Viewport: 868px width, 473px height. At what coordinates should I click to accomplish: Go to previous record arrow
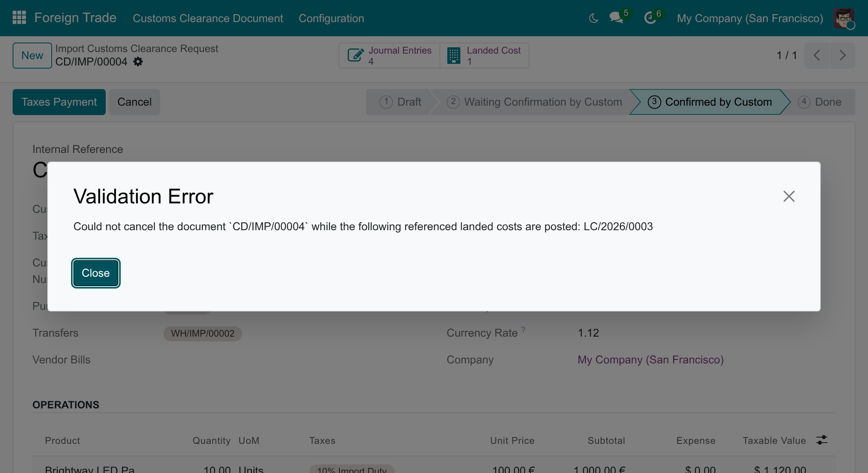[817, 56]
